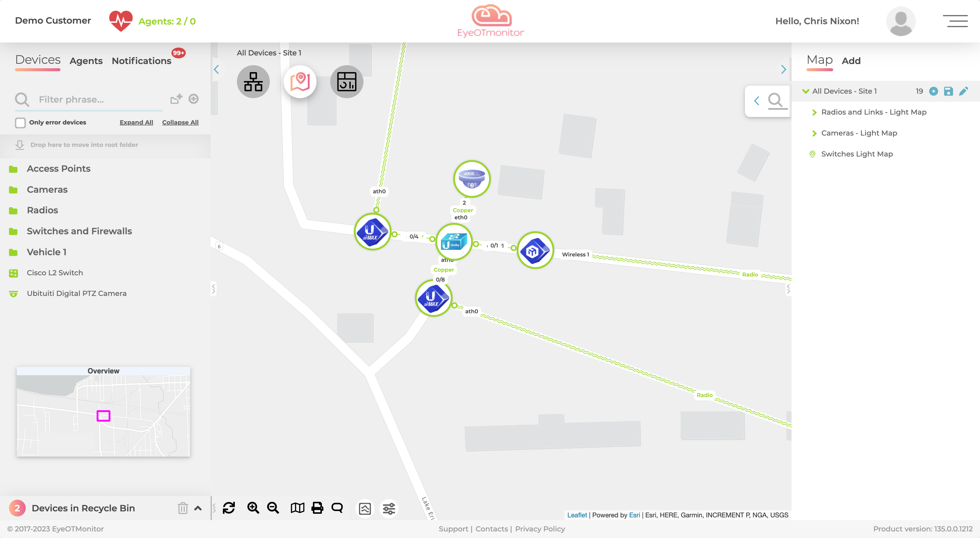Switch to topology diagram view icon
The image size is (980, 538).
pos(253,82)
